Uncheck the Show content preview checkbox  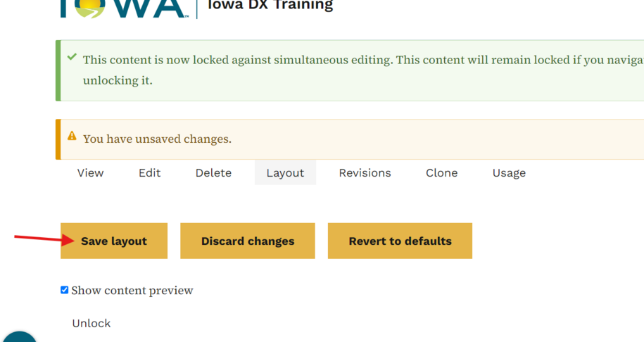pos(65,290)
